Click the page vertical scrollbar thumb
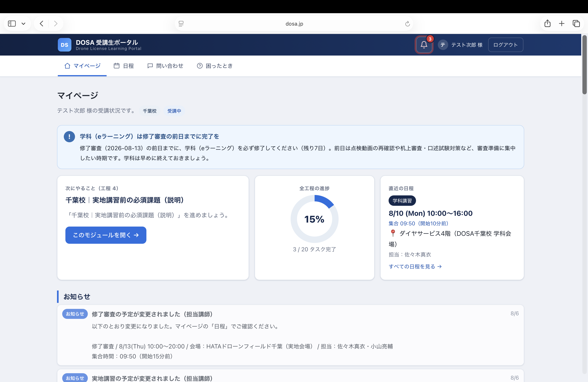The width and height of the screenshot is (588, 382). coord(584,65)
